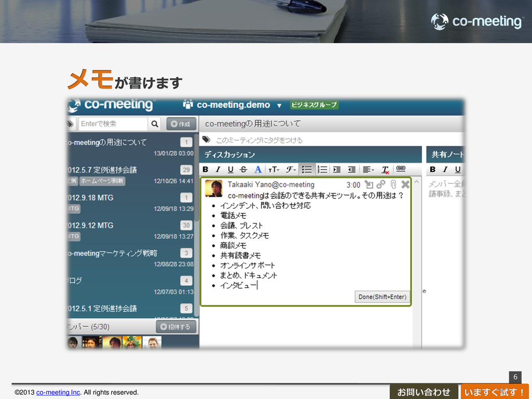Viewport: 532px width, 399px height.
Task: Click the reply arrow icon on the message
Action: pos(368,184)
